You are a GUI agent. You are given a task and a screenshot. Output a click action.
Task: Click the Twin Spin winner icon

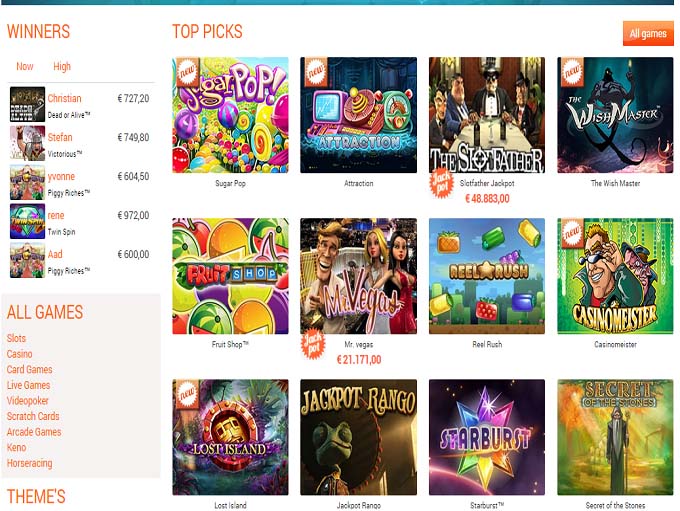(x=27, y=221)
